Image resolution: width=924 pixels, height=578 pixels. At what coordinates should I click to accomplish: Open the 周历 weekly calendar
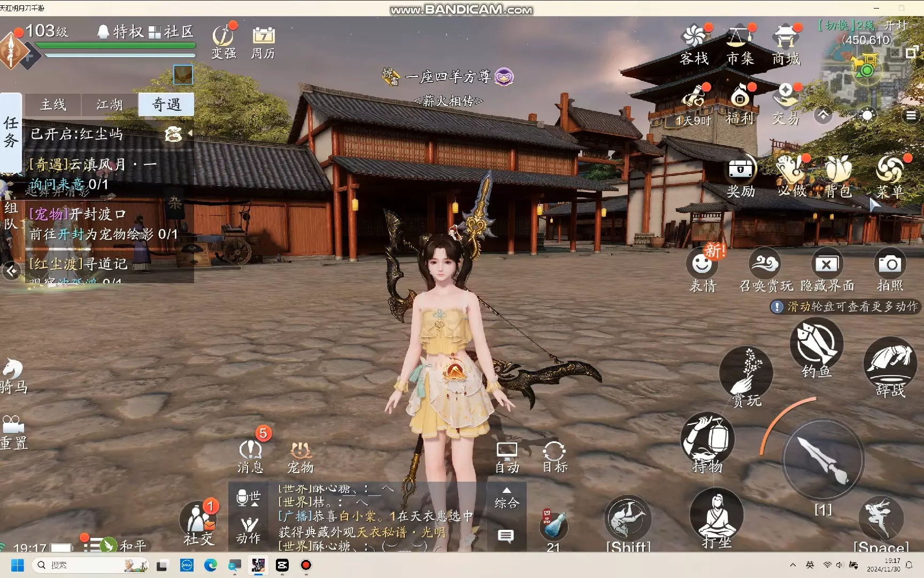click(x=263, y=42)
